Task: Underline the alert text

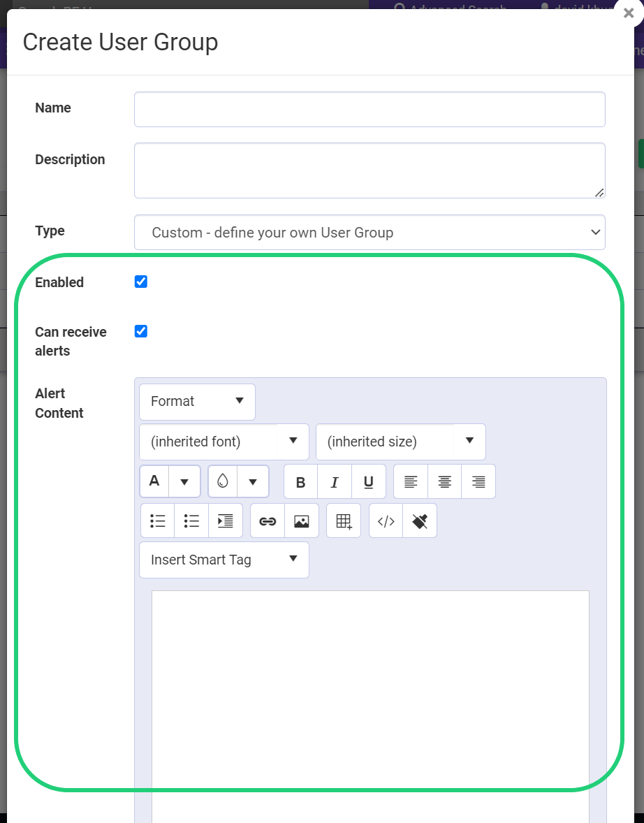Action: pos(368,481)
